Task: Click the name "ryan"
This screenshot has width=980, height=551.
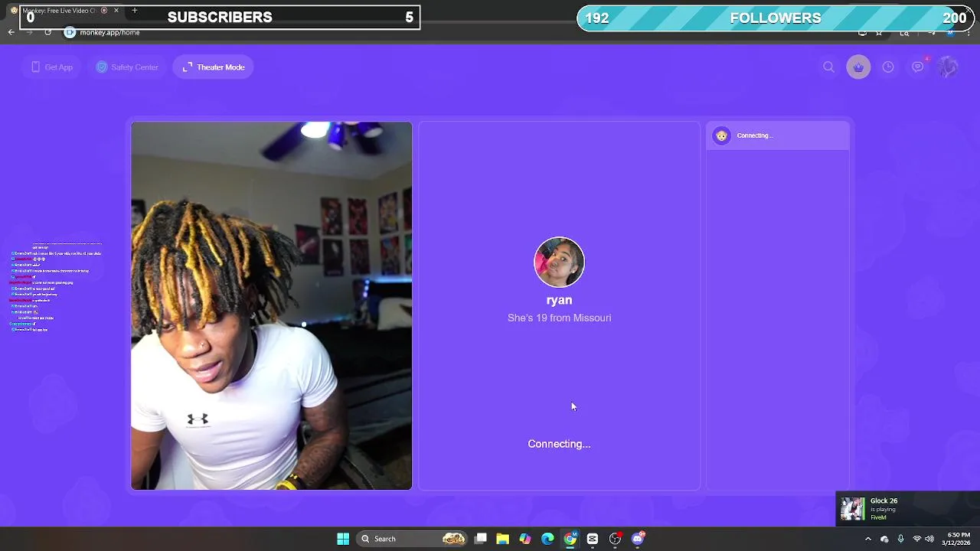Action: (559, 300)
